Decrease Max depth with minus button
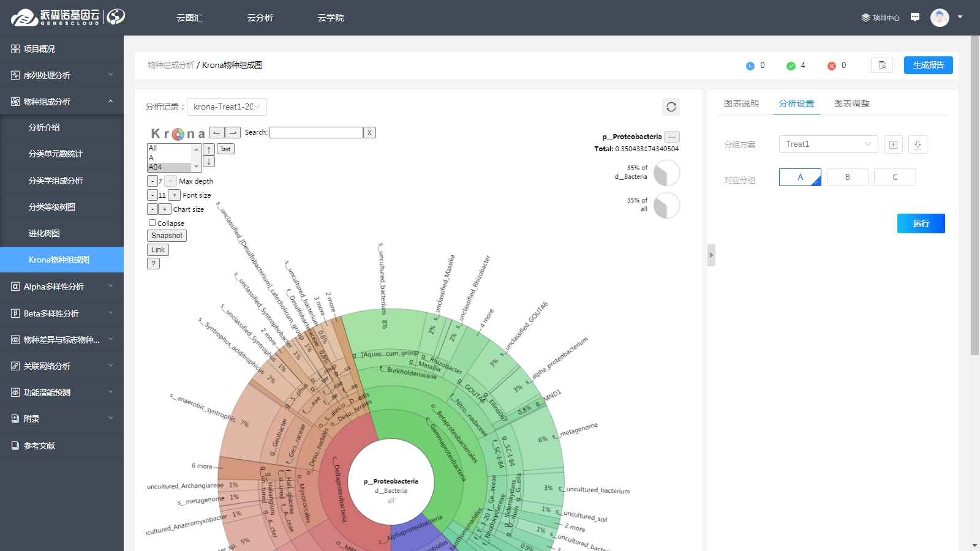The image size is (980, 551). (x=152, y=181)
